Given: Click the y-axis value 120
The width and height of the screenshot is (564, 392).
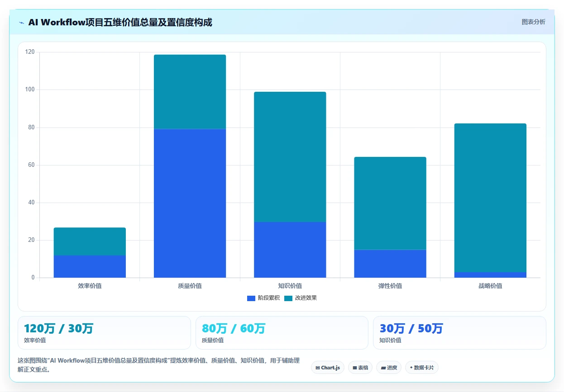Looking at the screenshot, I should click(x=30, y=52).
